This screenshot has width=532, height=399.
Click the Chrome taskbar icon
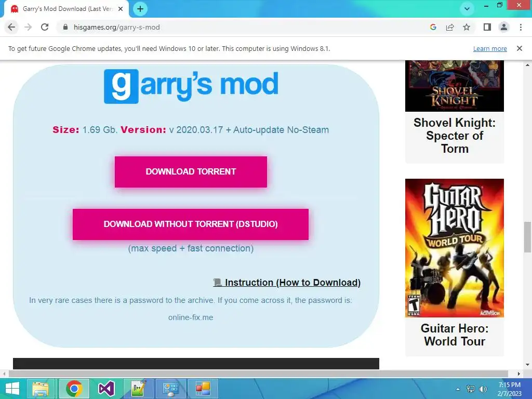[x=74, y=389]
